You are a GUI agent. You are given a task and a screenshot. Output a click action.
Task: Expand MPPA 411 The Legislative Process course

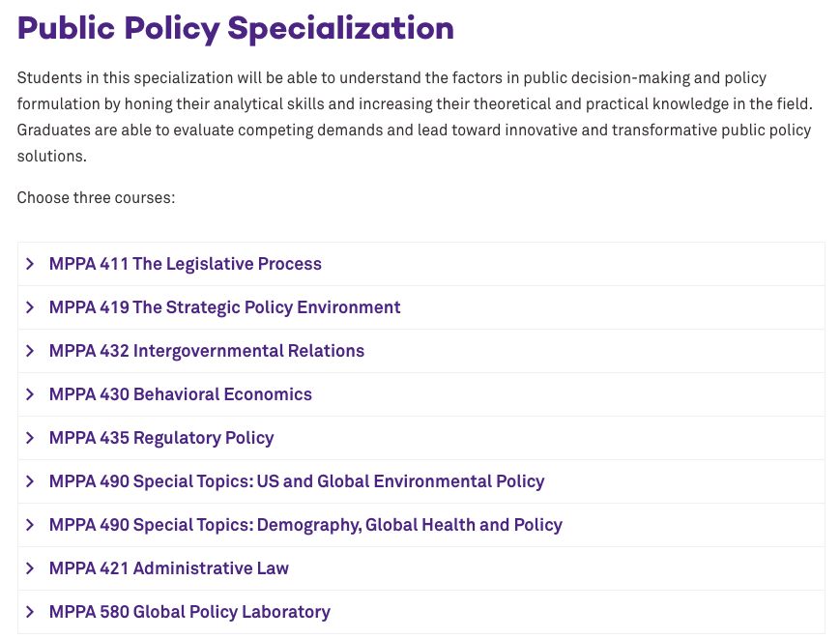(x=186, y=264)
